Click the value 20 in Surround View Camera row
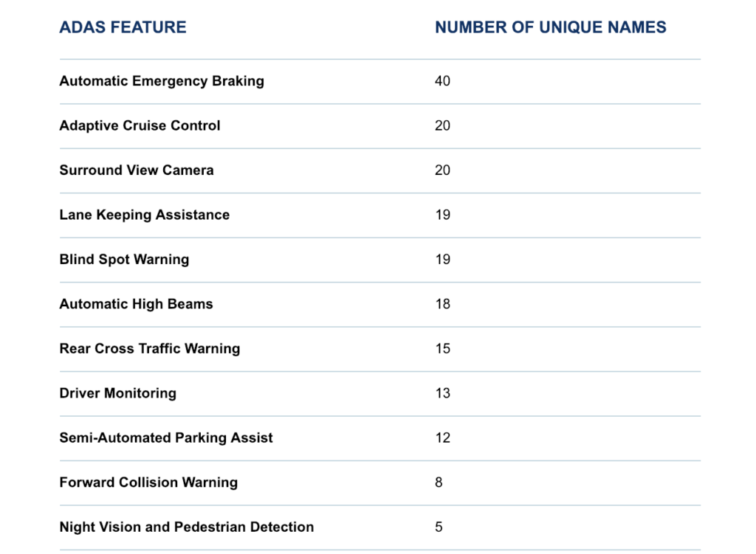The image size is (756, 554). 442,170
